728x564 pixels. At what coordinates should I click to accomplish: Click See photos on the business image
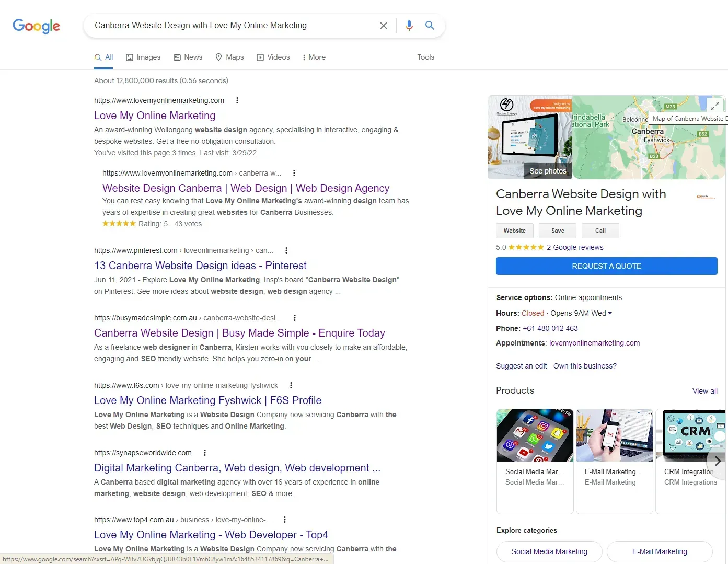tap(548, 171)
